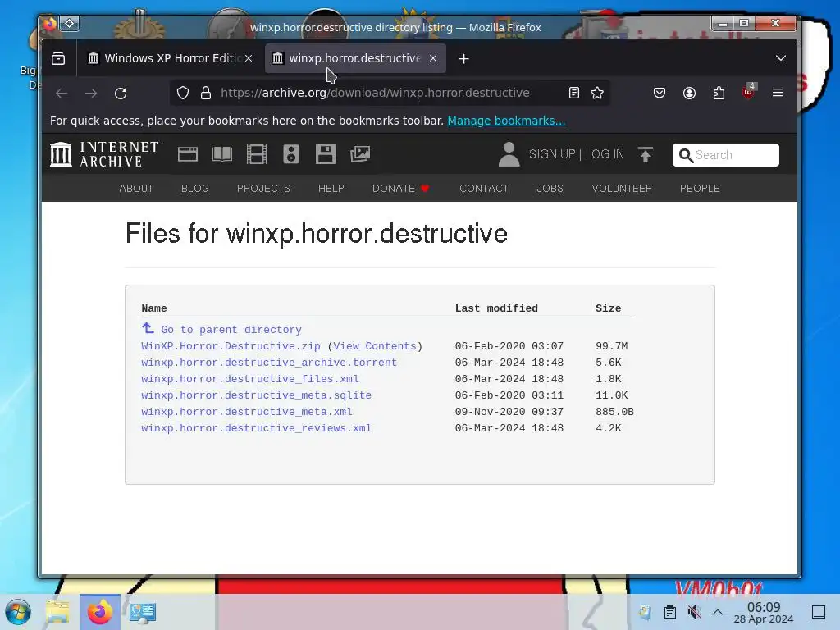The width and height of the screenshot is (840, 630).
Task: Reload the current page
Action: [121, 94]
